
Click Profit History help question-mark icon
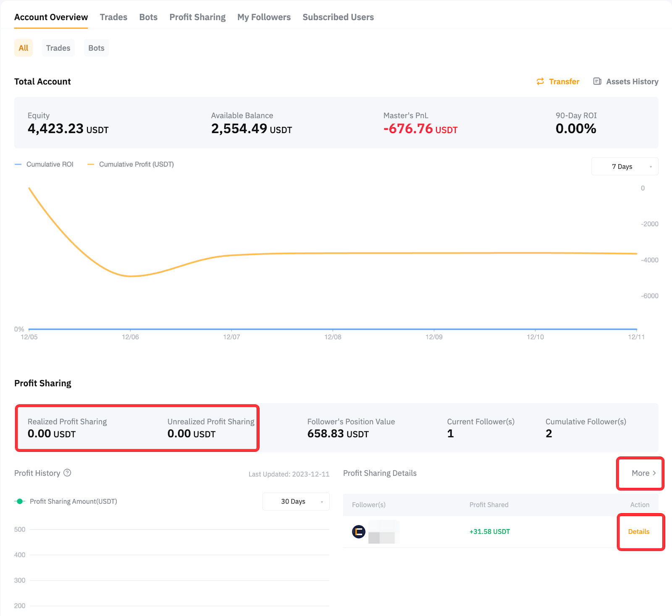[x=67, y=473]
